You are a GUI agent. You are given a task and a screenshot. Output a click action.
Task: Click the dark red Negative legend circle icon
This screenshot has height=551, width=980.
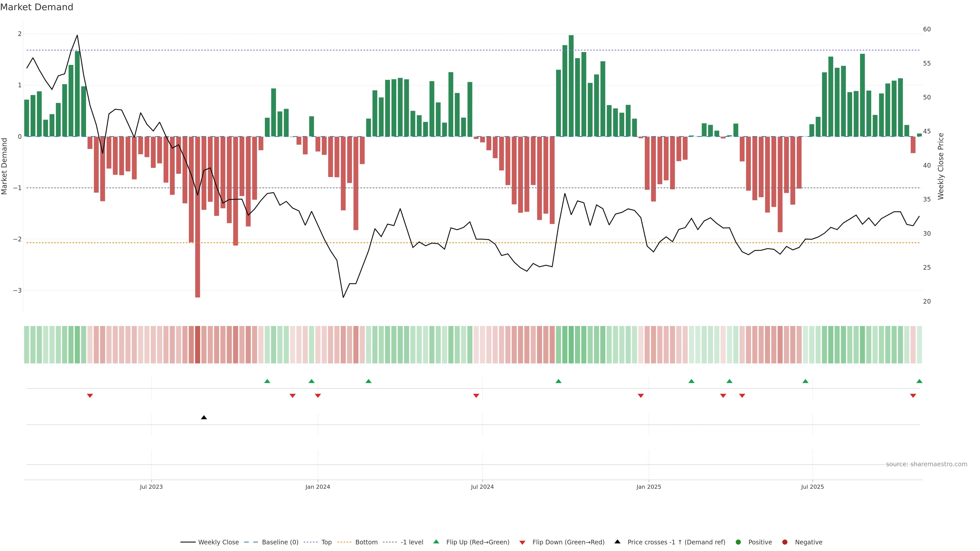point(785,542)
